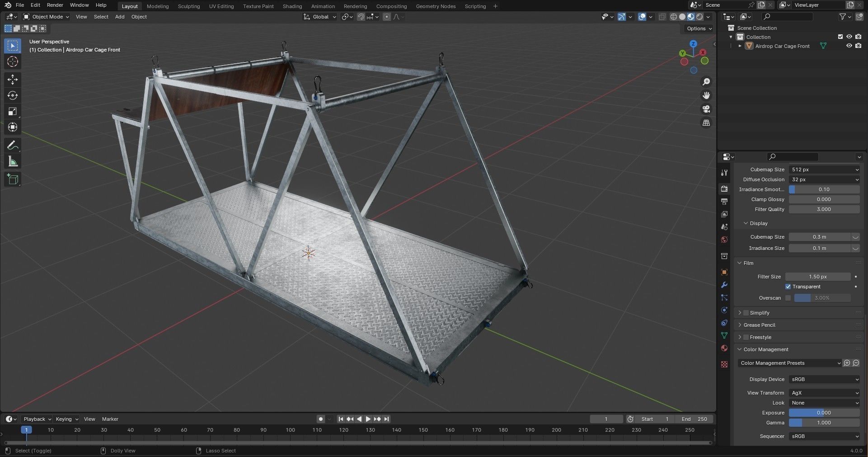Click the viewport zoom magnifier icon
The height and width of the screenshot is (457, 868).
[706, 82]
